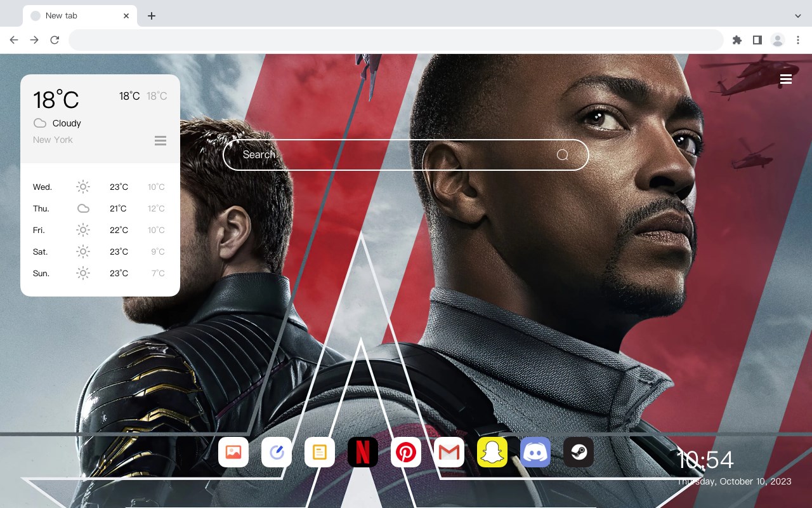Click Thursday's 21°C high temperature
The height and width of the screenshot is (508, 812).
pos(118,208)
